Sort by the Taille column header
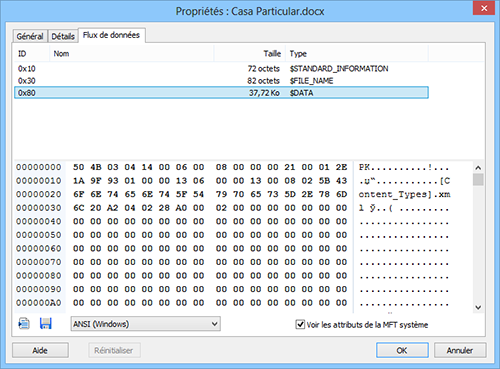The height and width of the screenshot is (369, 500). tap(250, 54)
